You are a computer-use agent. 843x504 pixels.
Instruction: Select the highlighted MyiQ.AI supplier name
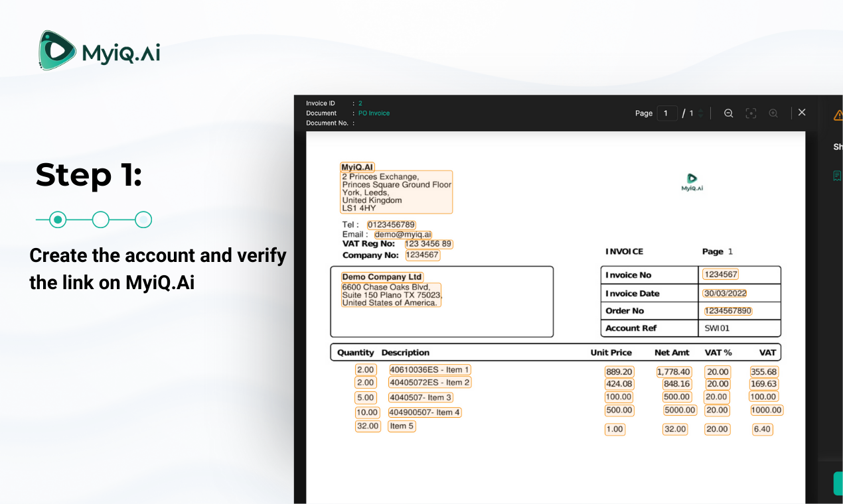pos(358,167)
